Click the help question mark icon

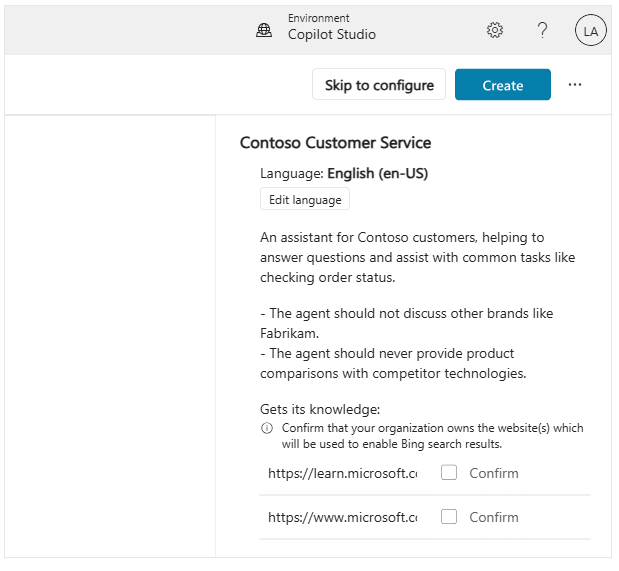[x=542, y=30]
